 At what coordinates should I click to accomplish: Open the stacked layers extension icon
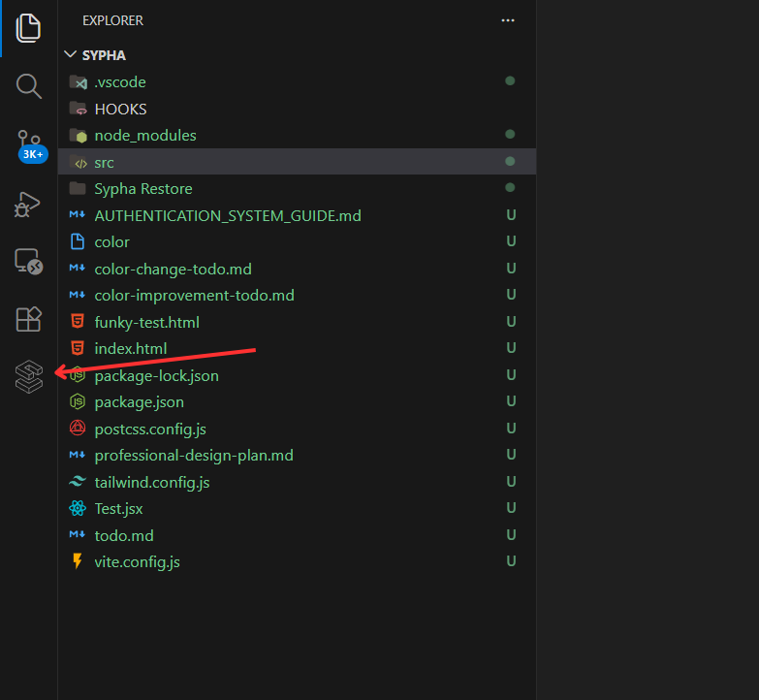coord(28,376)
